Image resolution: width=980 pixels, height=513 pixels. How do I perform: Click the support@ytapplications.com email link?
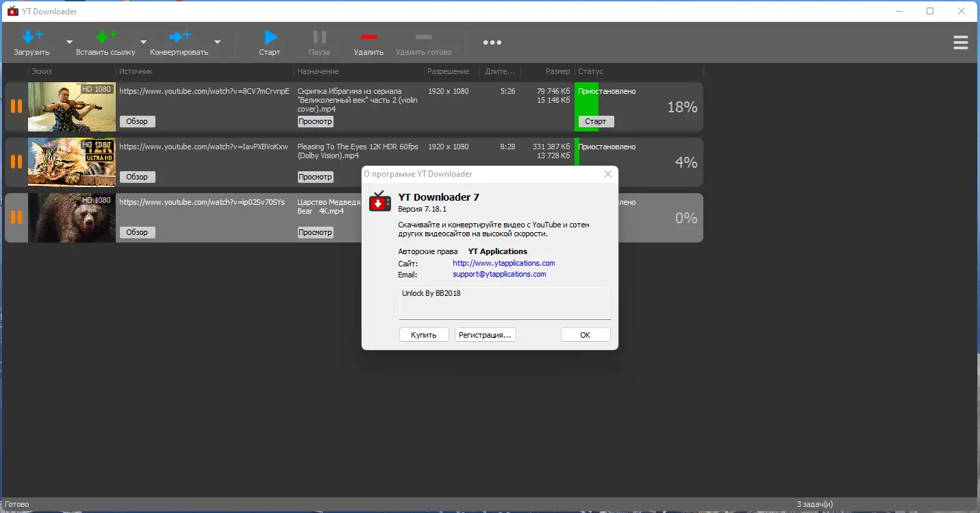[499, 274]
